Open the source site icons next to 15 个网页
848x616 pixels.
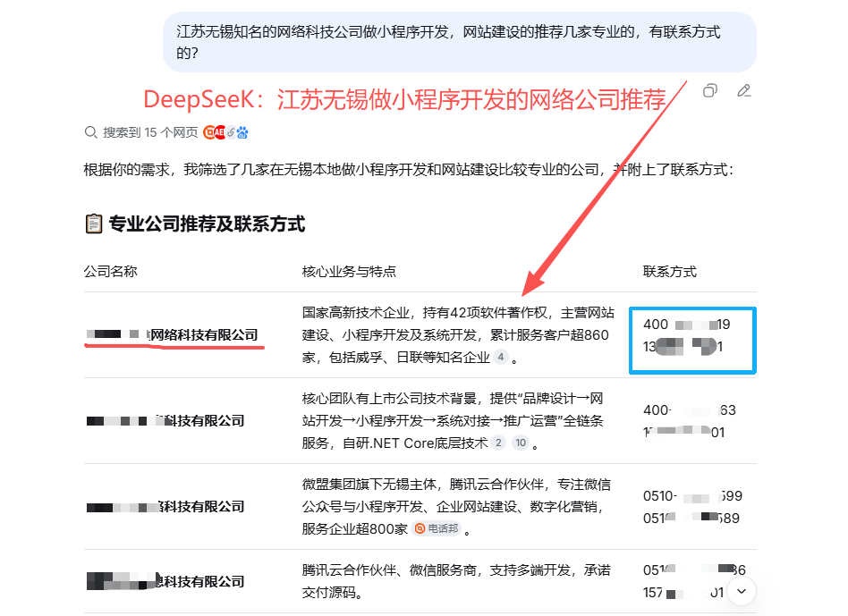(225, 132)
